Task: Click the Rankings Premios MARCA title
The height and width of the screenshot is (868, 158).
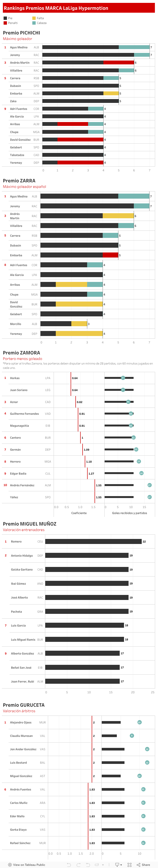Action: pos(56,8)
